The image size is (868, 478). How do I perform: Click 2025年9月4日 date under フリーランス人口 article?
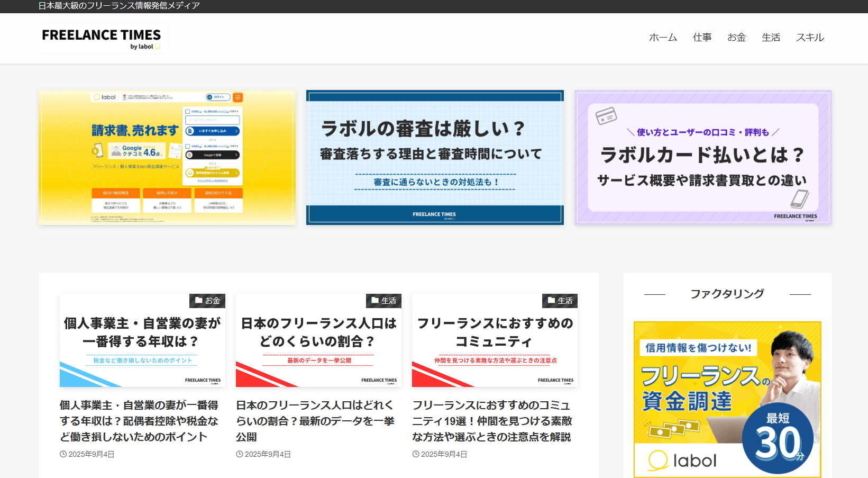263,454
